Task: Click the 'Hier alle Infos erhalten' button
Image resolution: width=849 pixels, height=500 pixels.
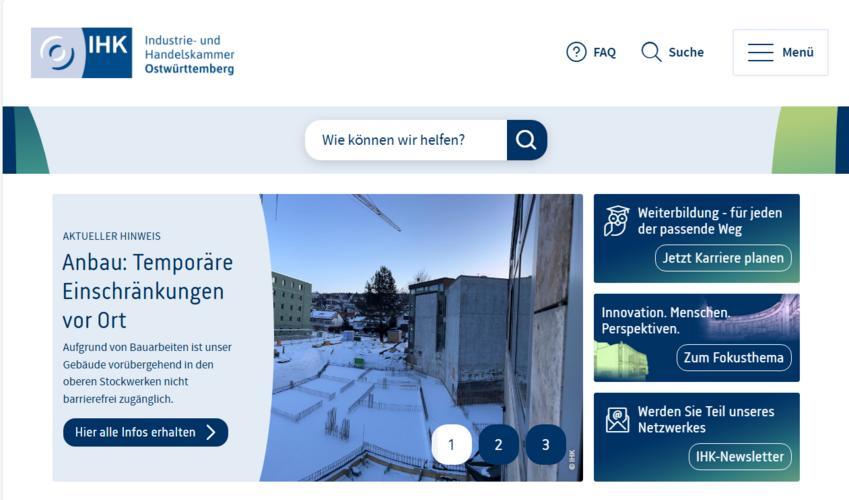Action: [x=145, y=432]
